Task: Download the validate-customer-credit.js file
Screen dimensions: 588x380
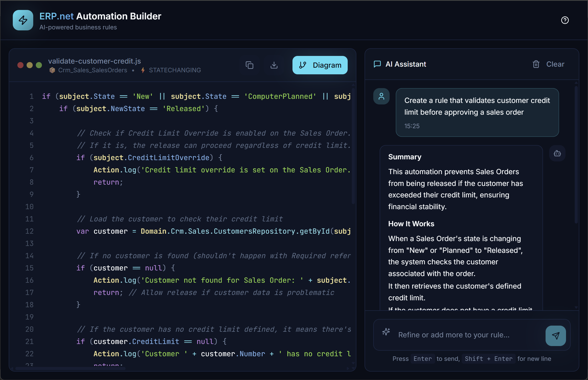Action: (274, 65)
